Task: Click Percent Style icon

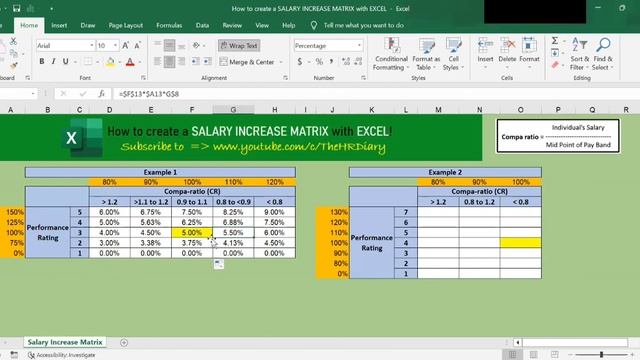Action: (319, 62)
